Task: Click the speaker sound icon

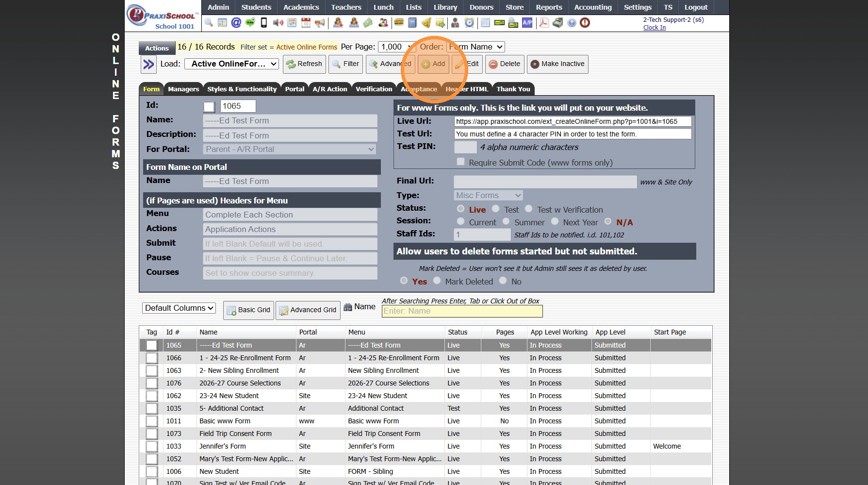Action: (x=278, y=23)
